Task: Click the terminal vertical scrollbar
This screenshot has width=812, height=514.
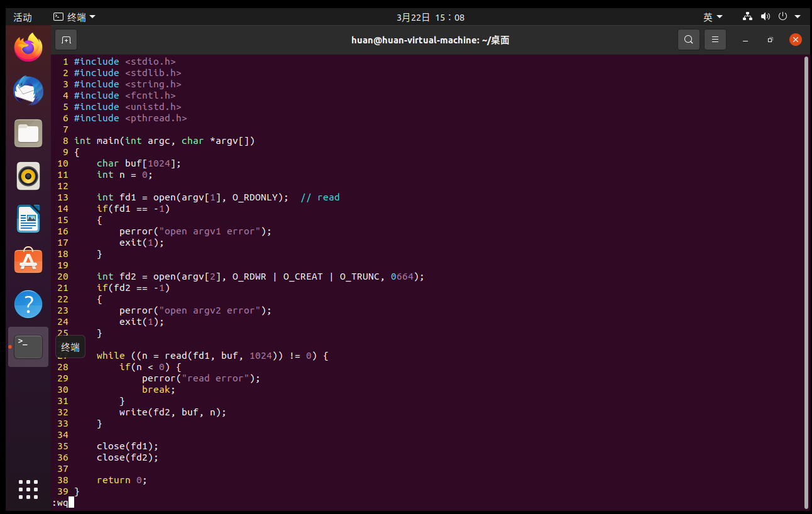Action: pyautogui.click(x=806, y=282)
